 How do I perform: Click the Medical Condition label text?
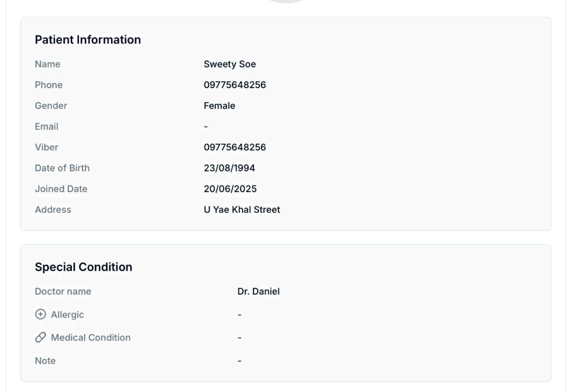(91, 337)
